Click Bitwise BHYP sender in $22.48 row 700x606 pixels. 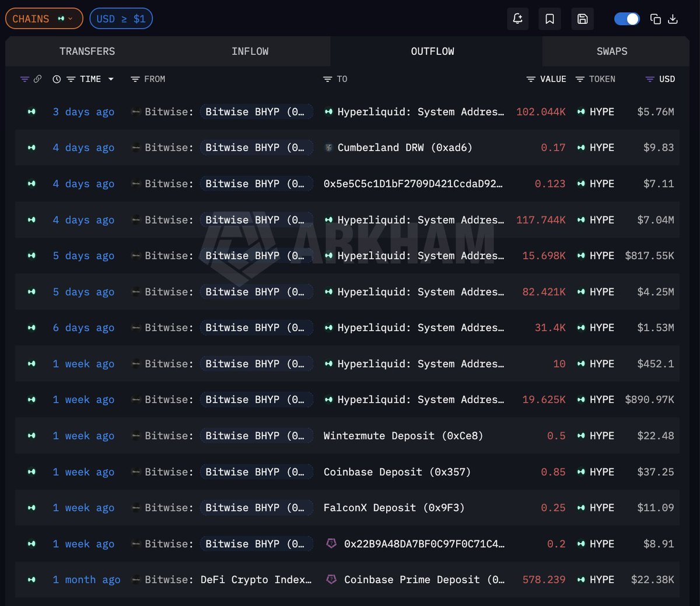click(256, 436)
